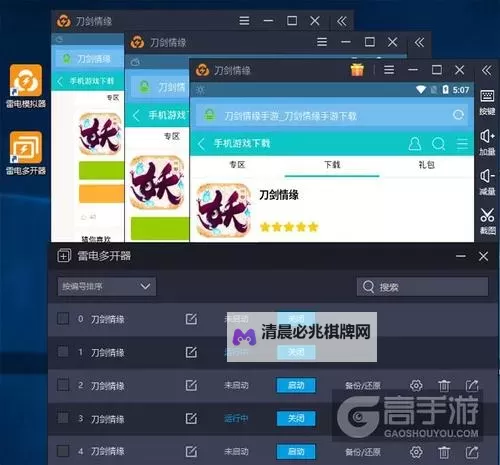Switch to the 专区 tab
Screen dimensions: 500x465
pyautogui.click(x=237, y=165)
